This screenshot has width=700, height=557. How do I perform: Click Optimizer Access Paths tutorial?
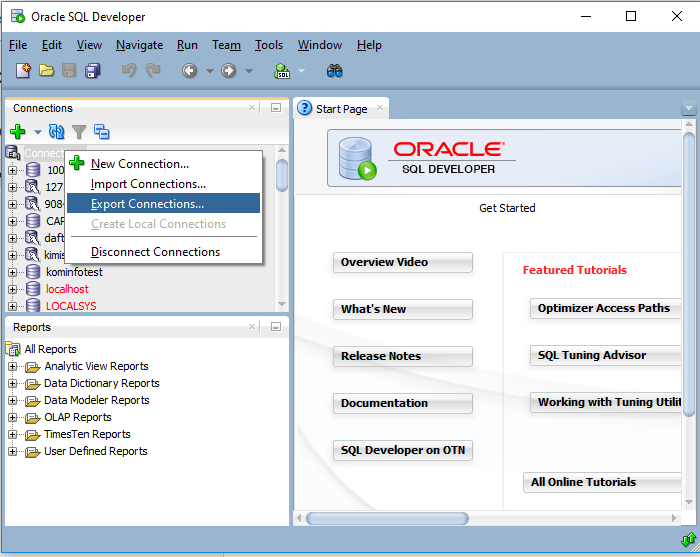pos(605,308)
